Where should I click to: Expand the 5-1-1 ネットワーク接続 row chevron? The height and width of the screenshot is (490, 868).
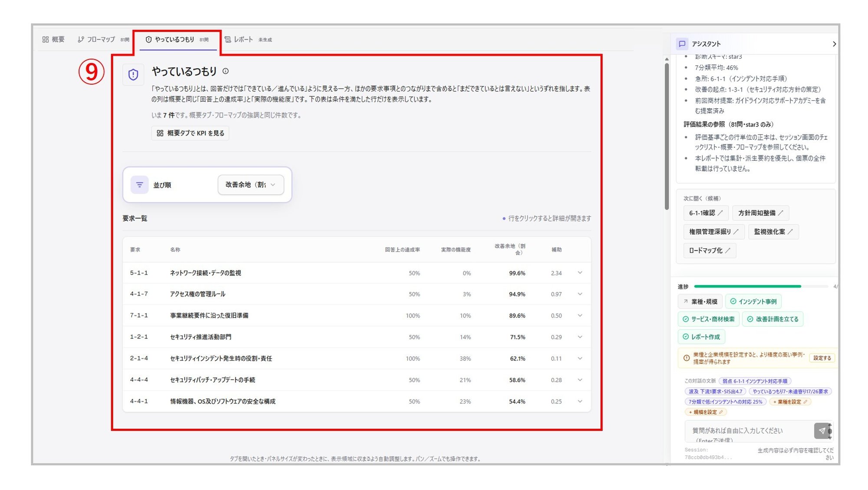[x=580, y=273]
